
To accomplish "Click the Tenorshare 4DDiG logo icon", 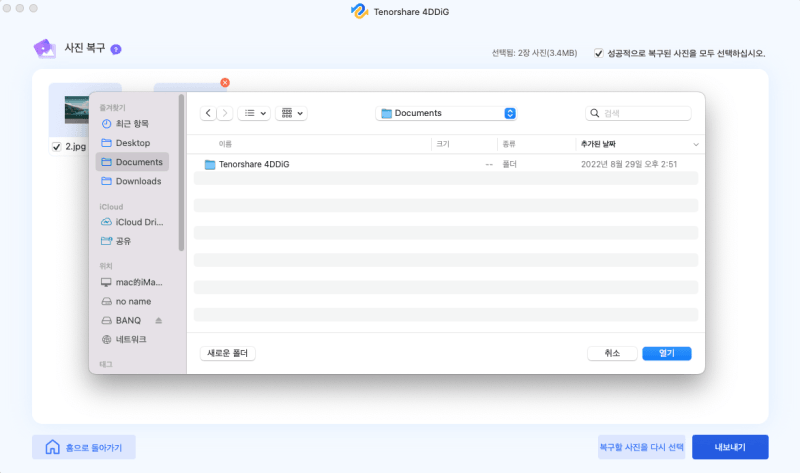I will click(360, 11).
